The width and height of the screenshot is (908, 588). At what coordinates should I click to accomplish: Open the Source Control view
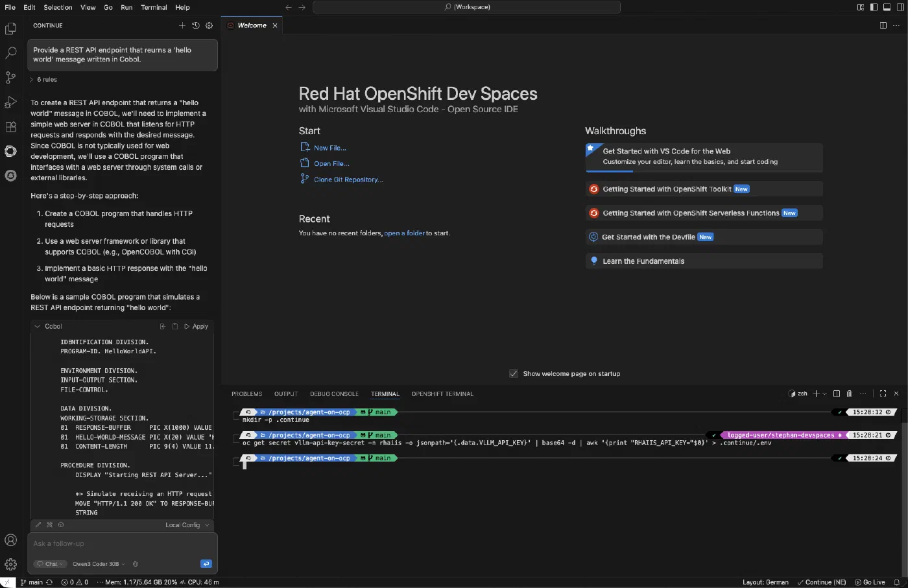click(10, 78)
